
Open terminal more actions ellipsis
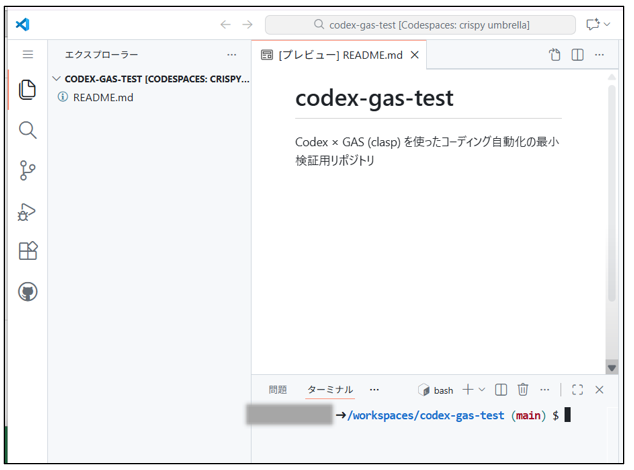[x=545, y=390]
